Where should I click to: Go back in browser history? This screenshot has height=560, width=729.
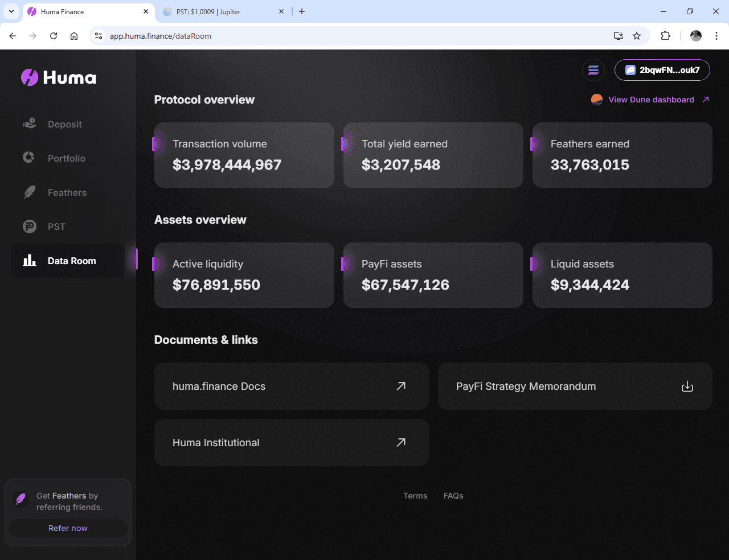click(13, 36)
